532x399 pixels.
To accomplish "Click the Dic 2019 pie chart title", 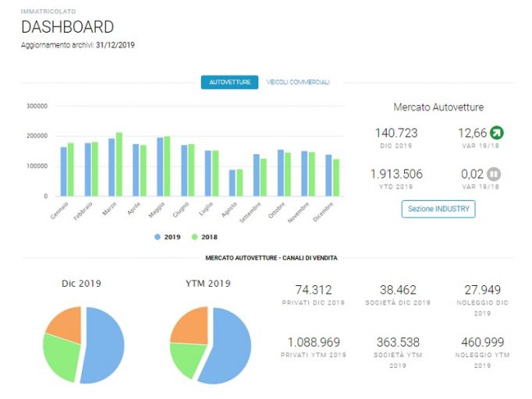I will 81,284.
